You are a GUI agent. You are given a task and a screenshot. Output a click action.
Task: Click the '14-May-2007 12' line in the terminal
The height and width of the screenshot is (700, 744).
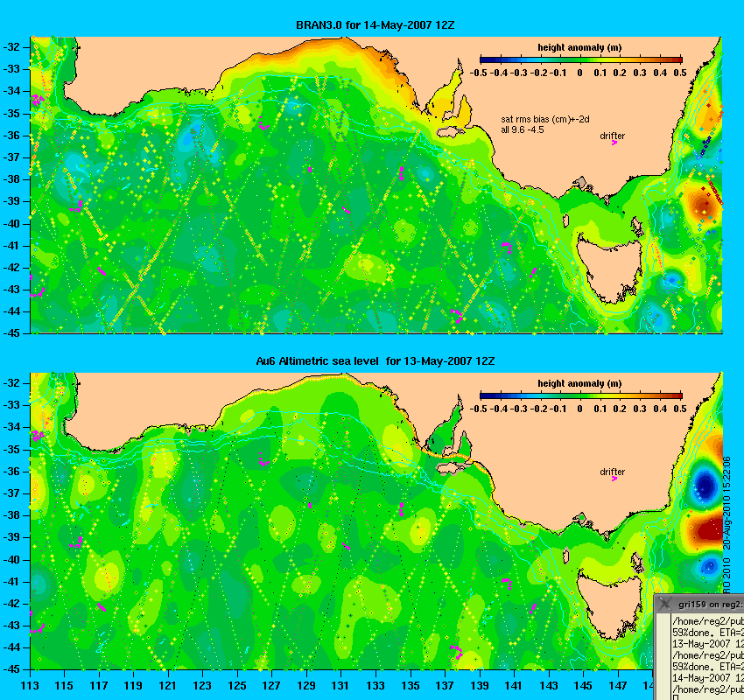pyautogui.click(x=707, y=678)
